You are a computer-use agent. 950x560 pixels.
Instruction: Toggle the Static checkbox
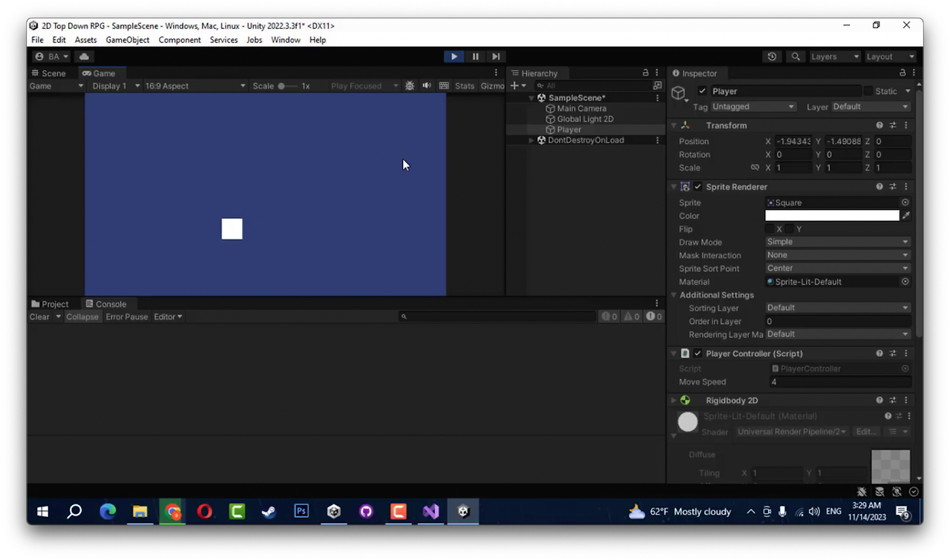pyautogui.click(x=868, y=91)
